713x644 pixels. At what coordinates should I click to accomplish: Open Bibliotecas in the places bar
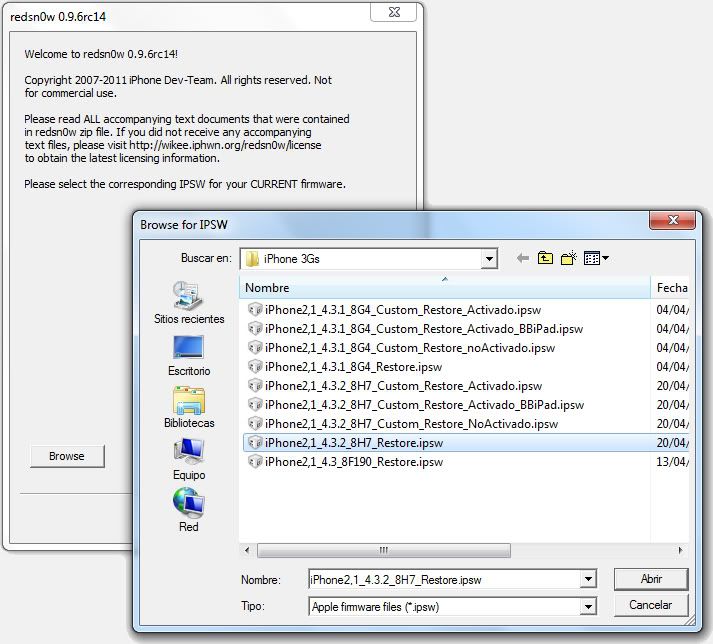(x=189, y=408)
